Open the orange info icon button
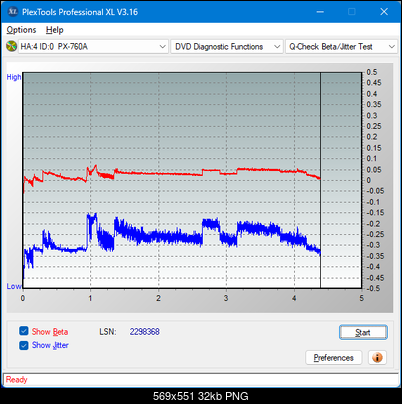 pyautogui.click(x=377, y=358)
